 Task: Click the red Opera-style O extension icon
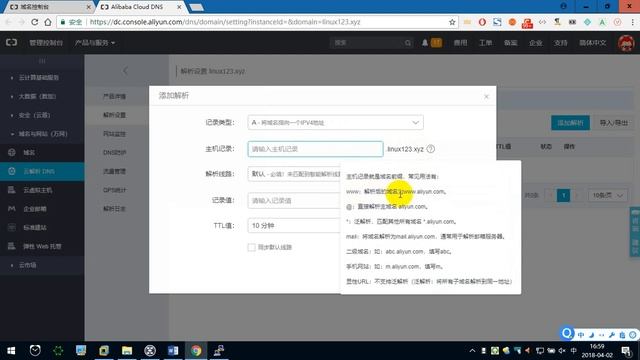point(482,22)
